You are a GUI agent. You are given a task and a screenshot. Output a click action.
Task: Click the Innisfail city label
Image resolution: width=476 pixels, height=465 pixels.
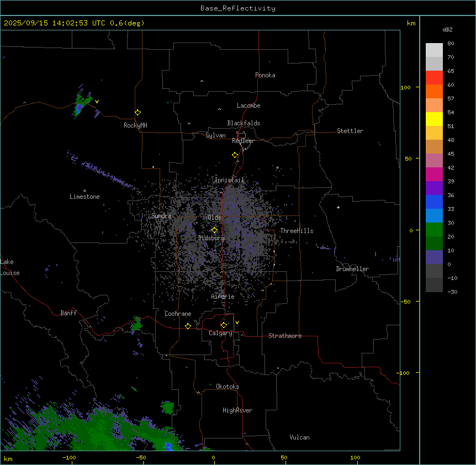click(229, 180)
